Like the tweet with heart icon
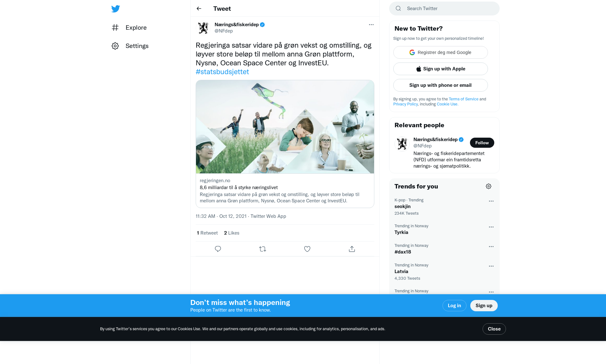This screenshot has height=364, width=606. (x=307, y=249)
